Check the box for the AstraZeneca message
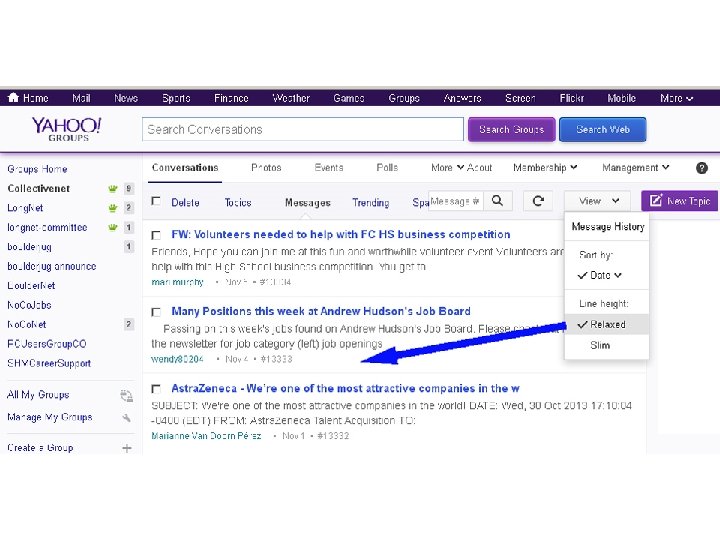Image resolution: width=720 pixels, height=540 pixels. 156,389
